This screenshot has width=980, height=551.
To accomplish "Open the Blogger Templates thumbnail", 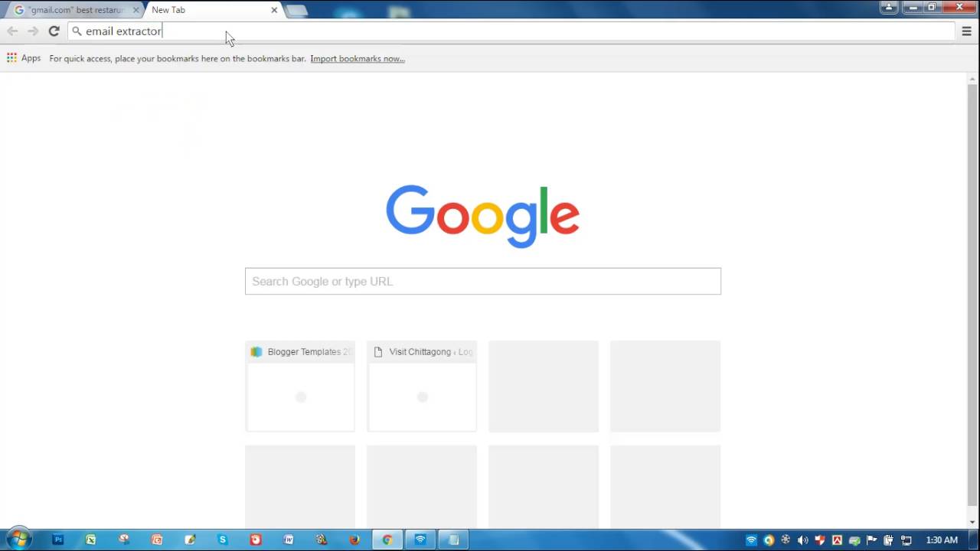I will point(300,386).
